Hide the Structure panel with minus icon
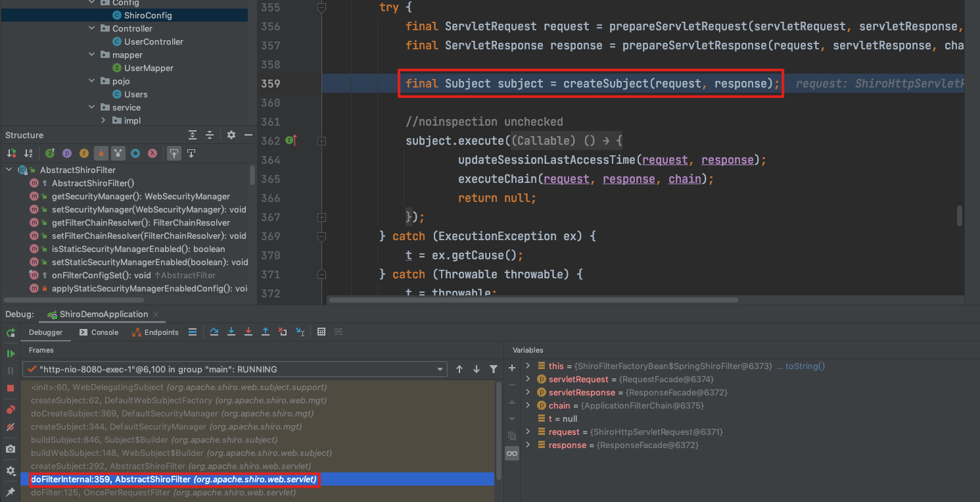This screenshot has width=980, height=502. [248, 135]
